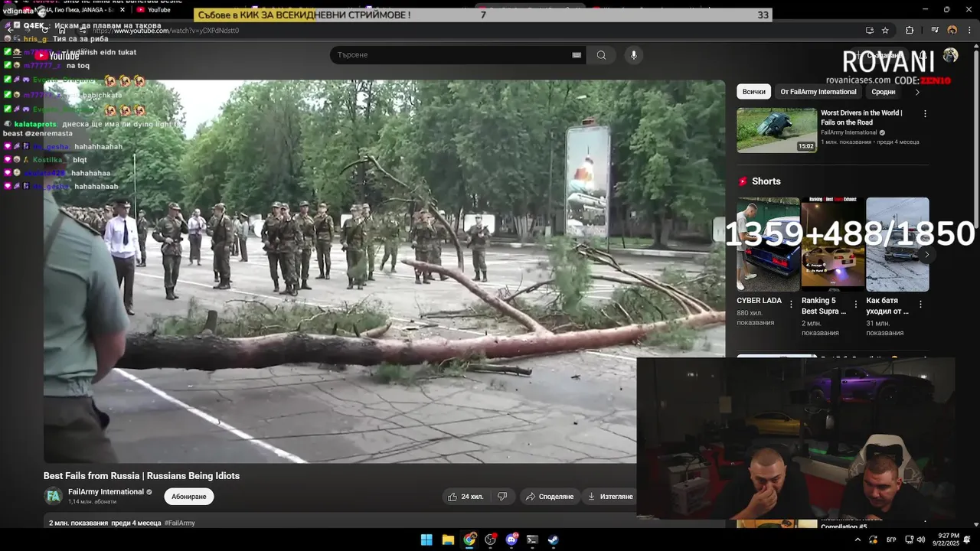Image resolution: width=980 pixels, height=551 pixels.
Task: Like the video with 24 хил. thumbs up
Action: tap(465, 497)
